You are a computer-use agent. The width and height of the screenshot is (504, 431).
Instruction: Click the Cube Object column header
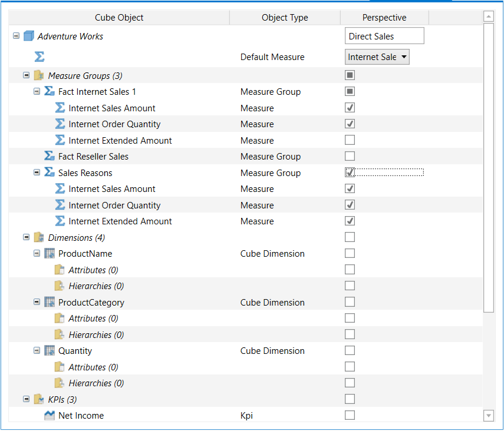coord(119,18)
